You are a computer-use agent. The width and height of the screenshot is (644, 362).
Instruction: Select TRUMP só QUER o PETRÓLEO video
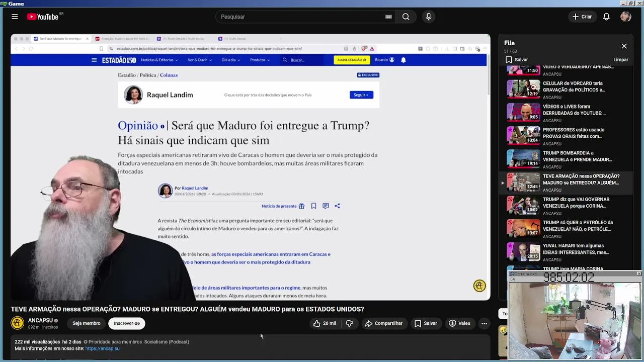pos(567,228)
